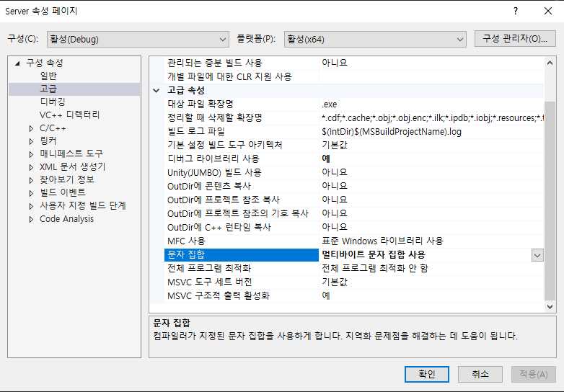
Task: Expand the 찾아보기 정보 tree node
Action: pyautogui.click(x=31, y=180)
